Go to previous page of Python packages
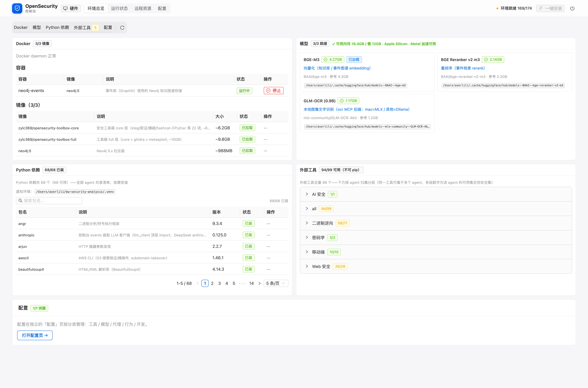This screenshot has width=588, height=388. pos(198,283)
